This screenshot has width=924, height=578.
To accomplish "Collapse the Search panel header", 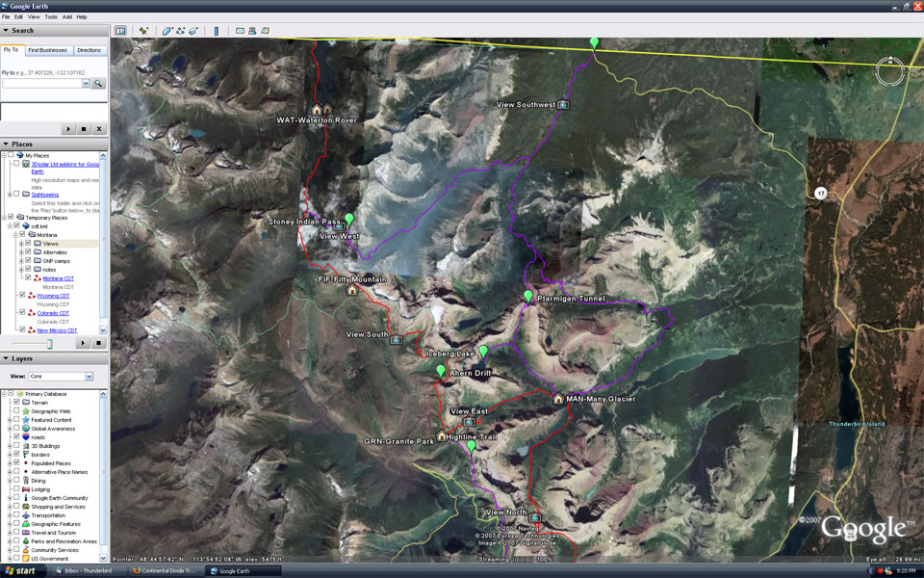I will point(54,31).
